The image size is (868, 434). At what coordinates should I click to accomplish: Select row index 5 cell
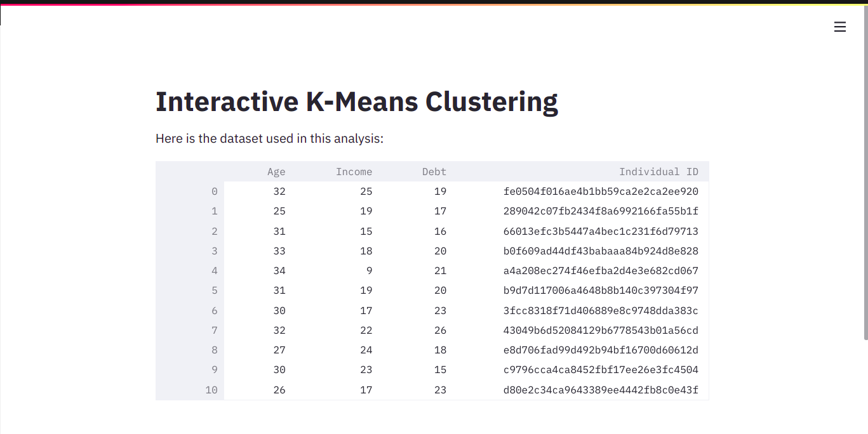190,291
